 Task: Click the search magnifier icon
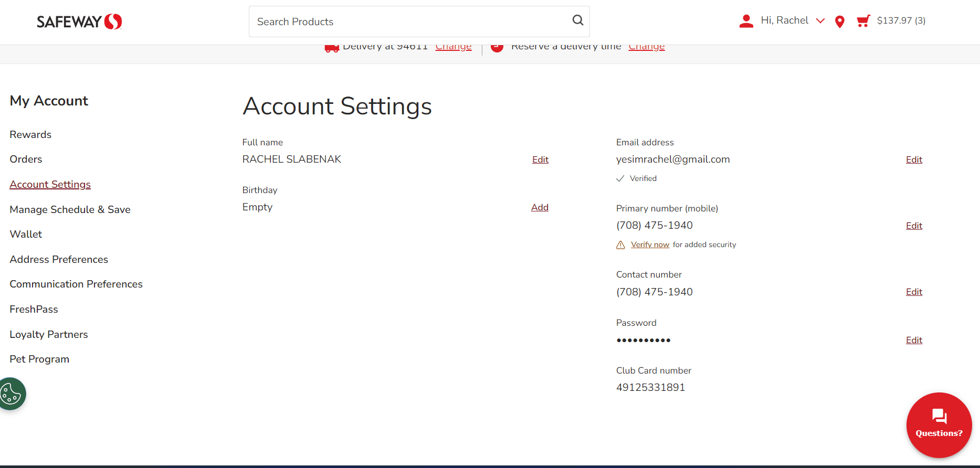click(x=578, y=20)
